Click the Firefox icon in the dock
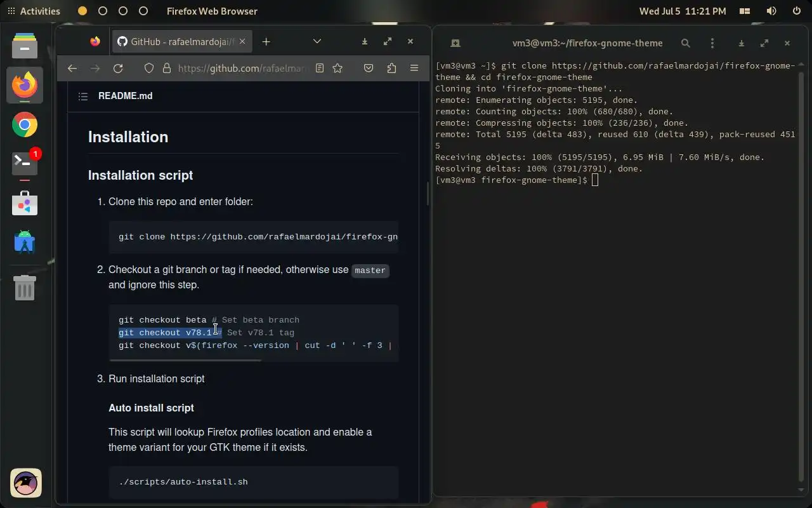This screenshot has width=812, height=508. point(25,85)
